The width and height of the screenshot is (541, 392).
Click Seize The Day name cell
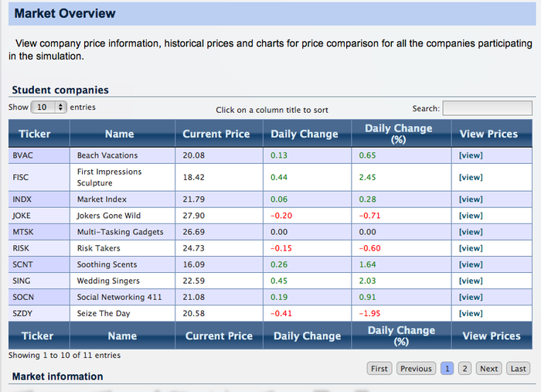click(x=122, y=313)
